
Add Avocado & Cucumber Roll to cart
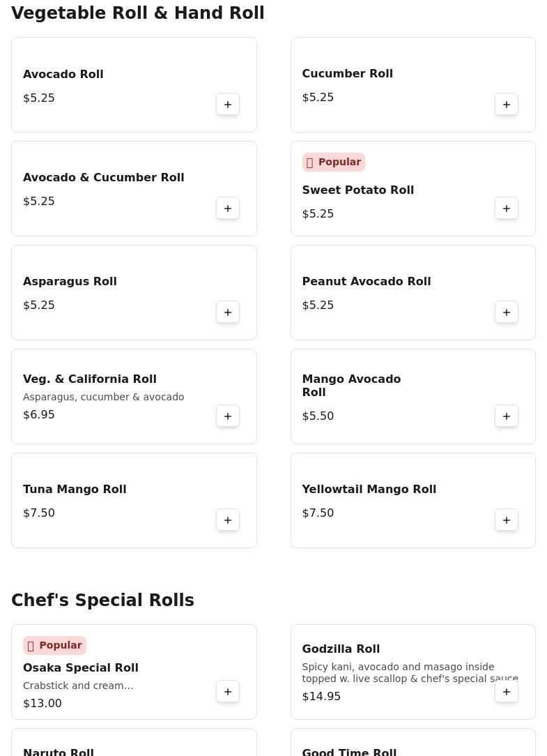coord(227,208)
